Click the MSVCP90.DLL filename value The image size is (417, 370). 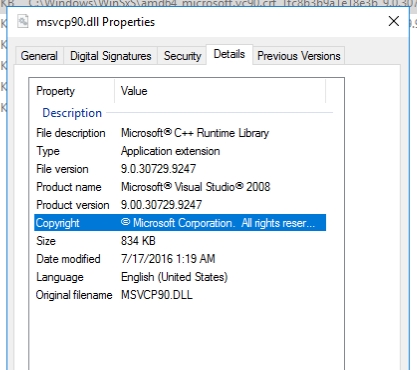point(157,295)
